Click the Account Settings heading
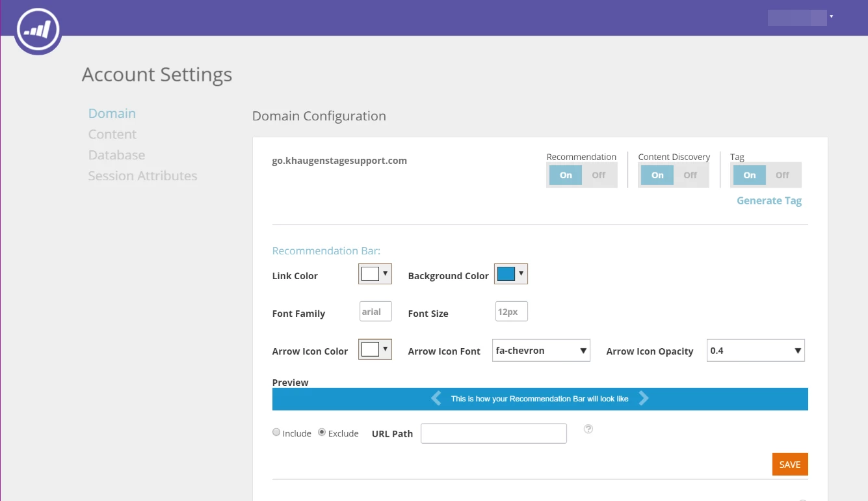 157,75
